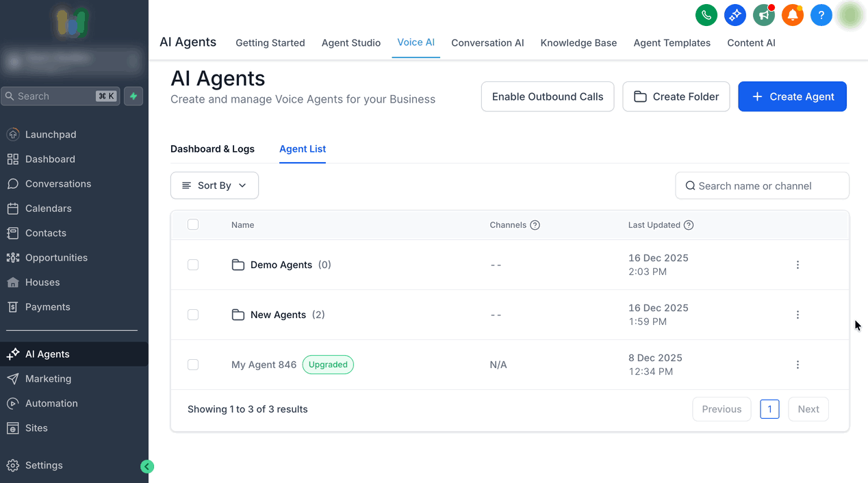Screen dimensions: 868x483
Task: Select the Voice AI tab
Action: click(416, 42)
